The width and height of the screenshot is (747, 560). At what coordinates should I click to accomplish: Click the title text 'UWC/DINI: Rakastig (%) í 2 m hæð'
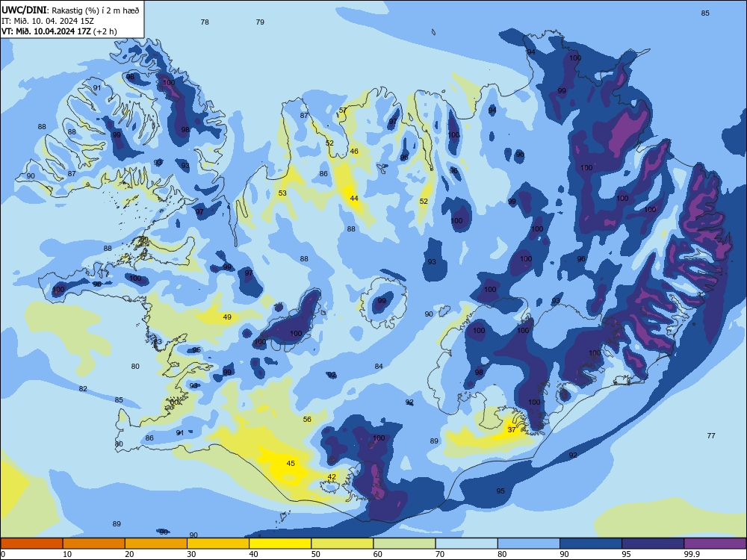pos(70,10)
